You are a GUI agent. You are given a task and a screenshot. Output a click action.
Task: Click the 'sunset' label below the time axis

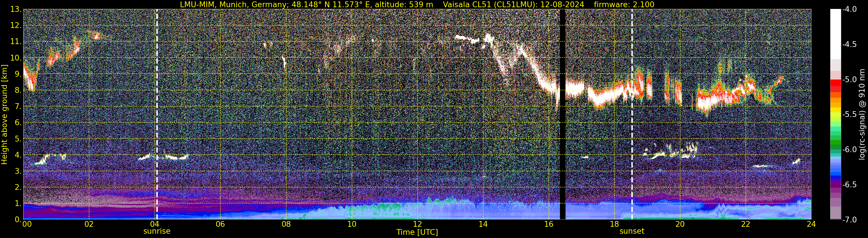(x=632, y=231)
